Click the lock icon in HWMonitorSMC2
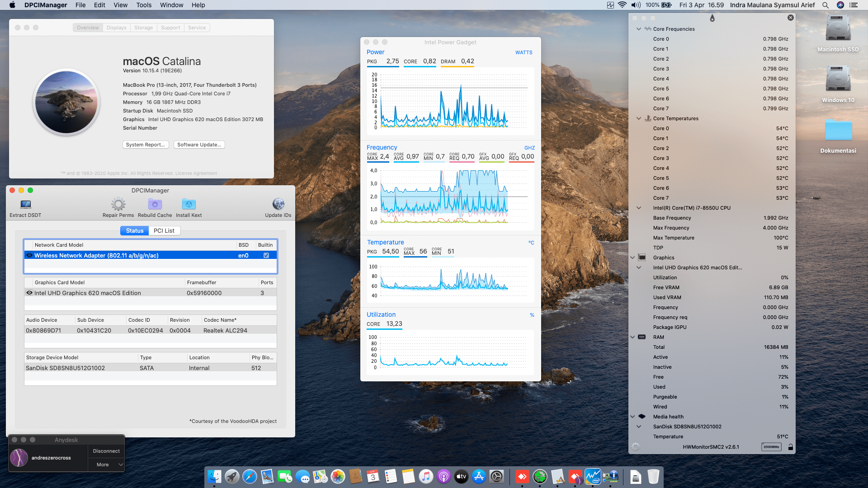The image size is (868, 488). 790,447
